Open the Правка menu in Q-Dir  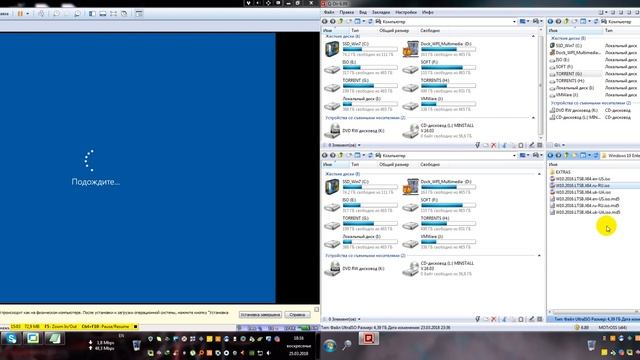click(x=347, y=12)
